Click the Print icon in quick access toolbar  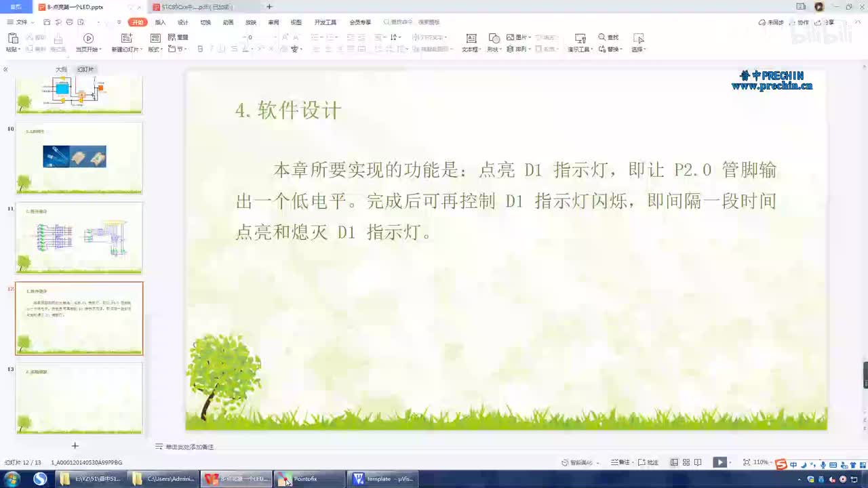point(68,22)
